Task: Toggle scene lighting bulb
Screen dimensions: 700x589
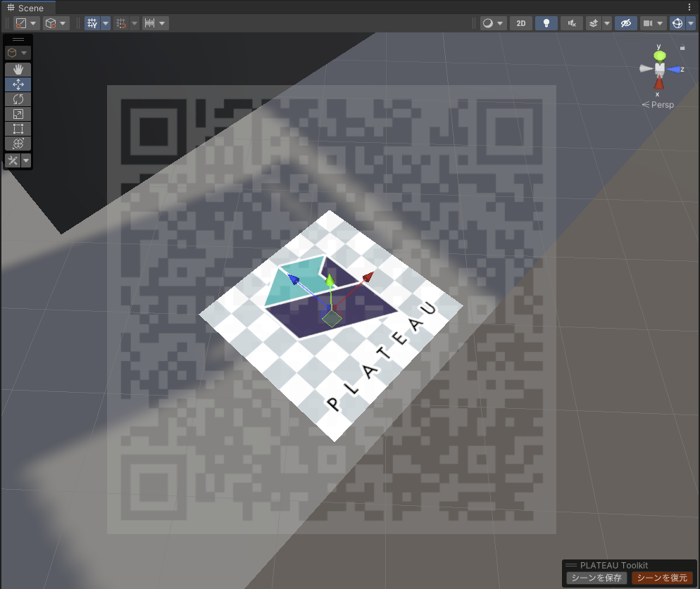Action: (546, 23)
